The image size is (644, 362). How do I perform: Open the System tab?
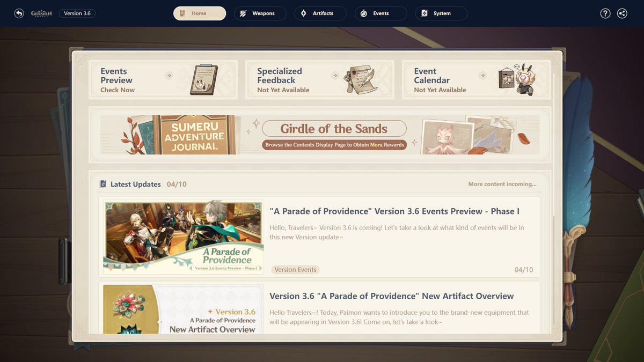click(441, 13)
